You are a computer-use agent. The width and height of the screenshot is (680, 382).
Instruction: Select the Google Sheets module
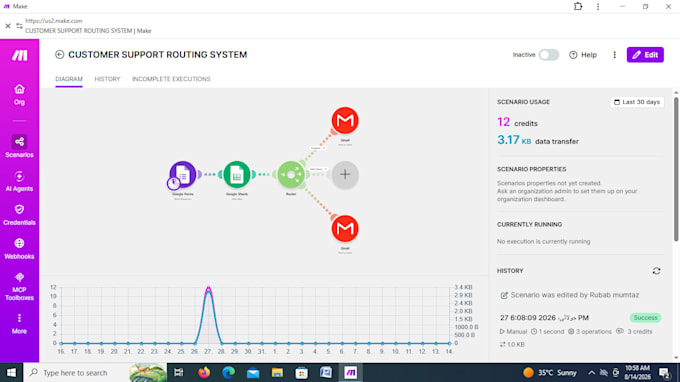pyautogui.click(x=237, y=174)
